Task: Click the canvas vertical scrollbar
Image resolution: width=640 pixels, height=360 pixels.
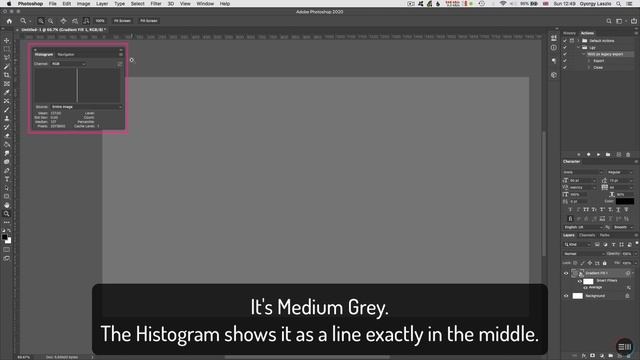Action: click(x=543, y=194)
